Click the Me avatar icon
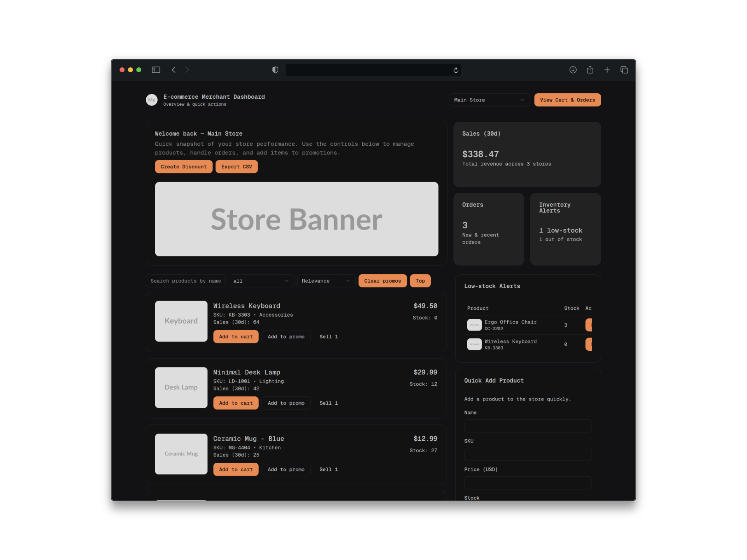Image resolution: width=747 pixels, height=560 pixels. pos(152,100)
